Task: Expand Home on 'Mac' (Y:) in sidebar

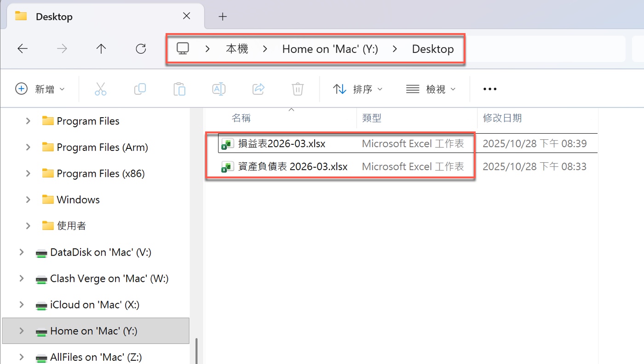Action: (x=21, y=331)
